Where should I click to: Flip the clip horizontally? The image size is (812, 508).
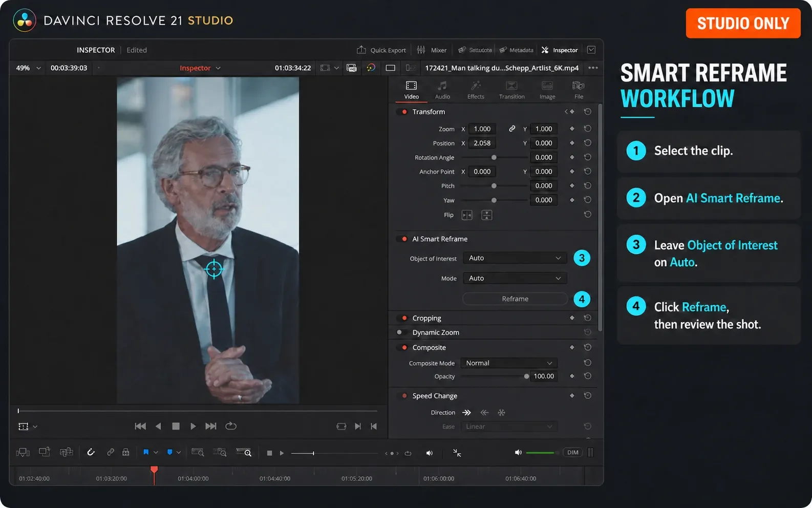467,215
